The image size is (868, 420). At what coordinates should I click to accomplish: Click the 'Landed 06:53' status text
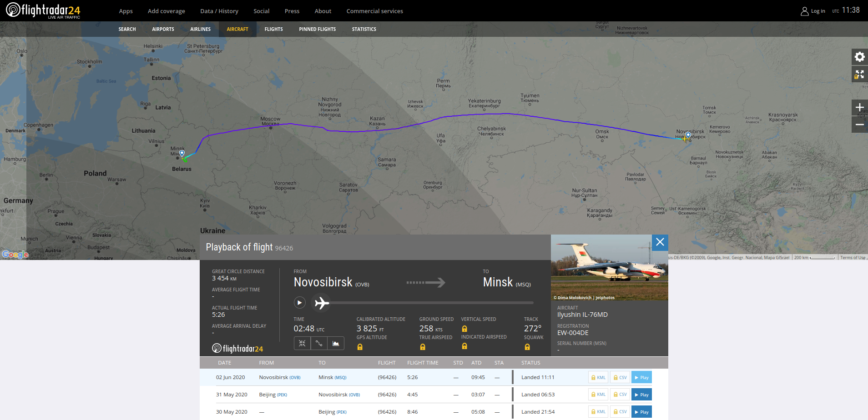point(538,395)
